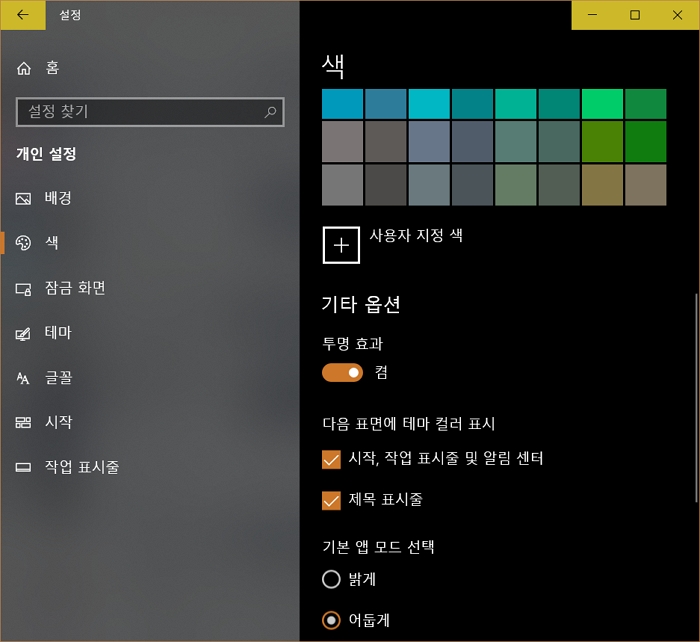This screenshot has width=700, height=642.
Task: Open Background (배경) settings
Action: click(58, 198)
